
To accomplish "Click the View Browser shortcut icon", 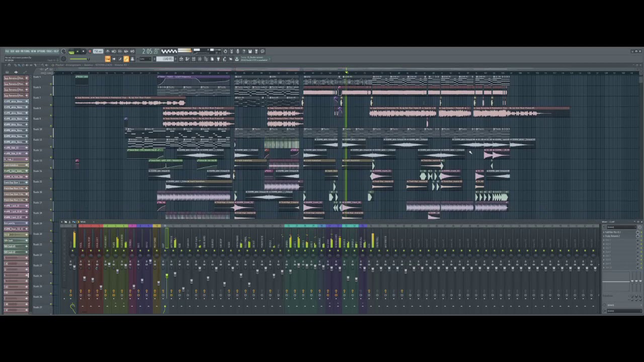I will coord(206,59).
